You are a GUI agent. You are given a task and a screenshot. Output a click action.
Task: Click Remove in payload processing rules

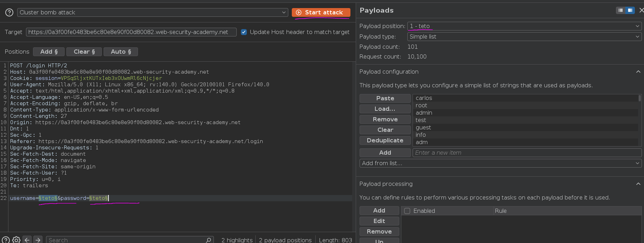(x=379, y=232)
